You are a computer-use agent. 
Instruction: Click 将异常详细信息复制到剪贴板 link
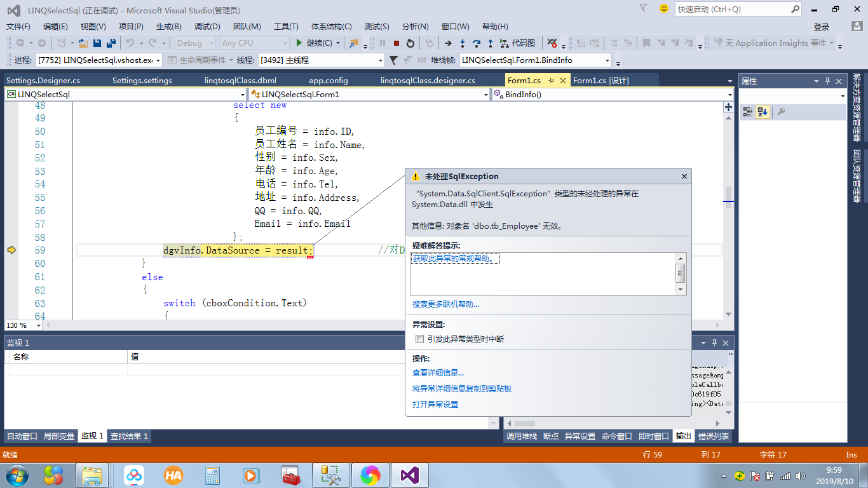click(x=462, y=388)
